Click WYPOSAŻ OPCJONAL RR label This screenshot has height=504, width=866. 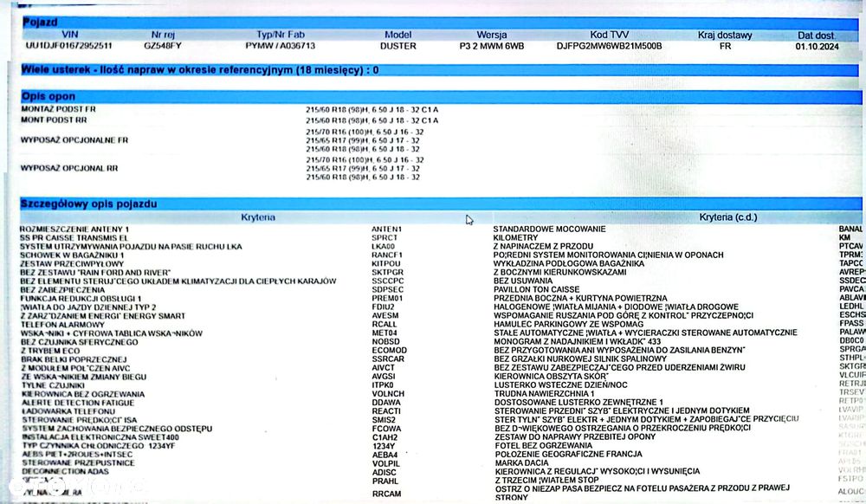tap(69, 168)
